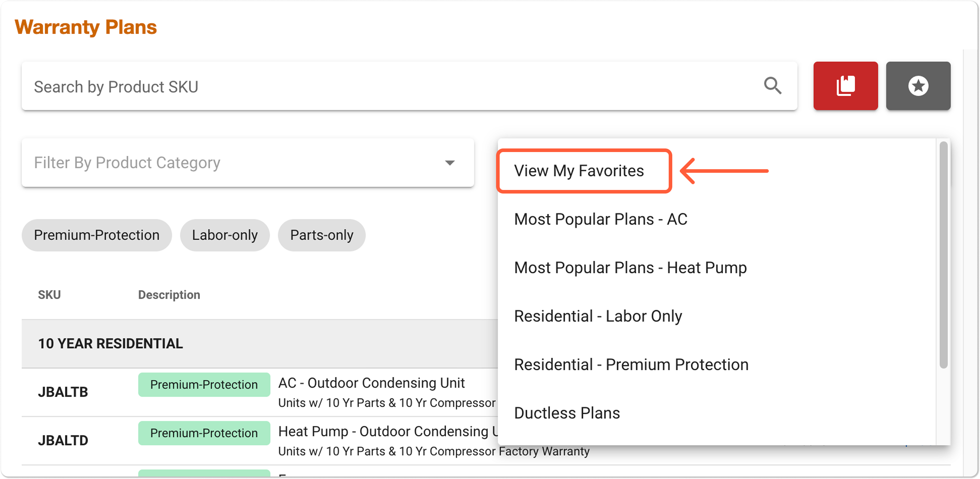Open the JBALTD plan row
The image size is (980, 479).
tap(259, 440)
